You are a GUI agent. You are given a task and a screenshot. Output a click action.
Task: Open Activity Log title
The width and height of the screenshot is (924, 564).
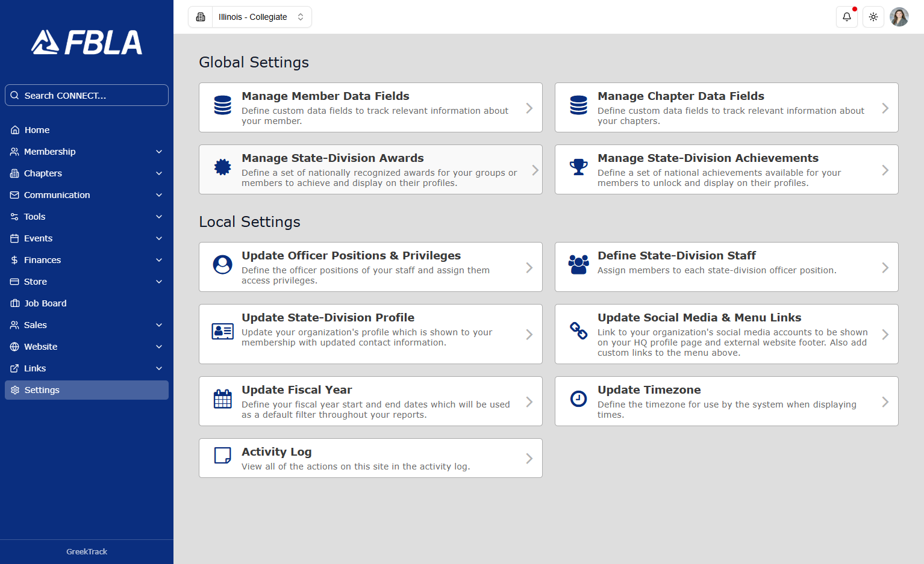point(276,452)
